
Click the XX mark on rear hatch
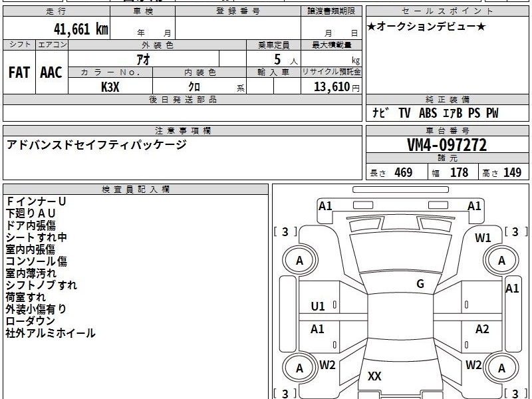374,376
